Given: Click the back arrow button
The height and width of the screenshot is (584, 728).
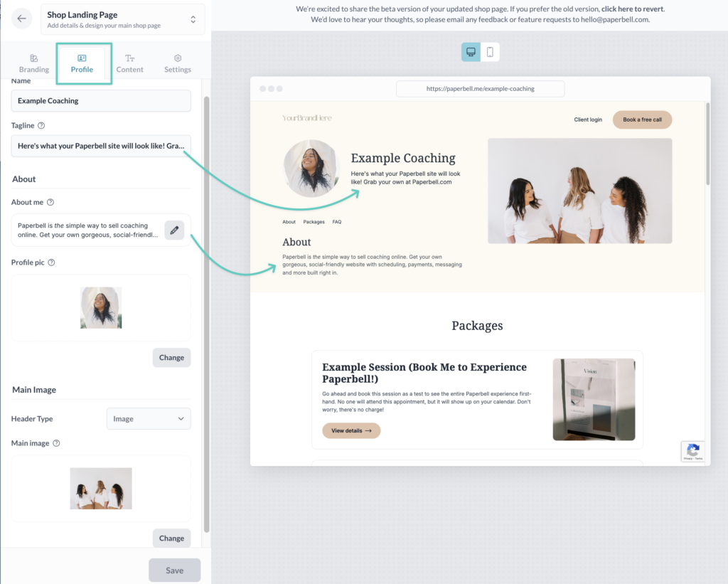Looking at the screenshot, I should click(22, 19).
